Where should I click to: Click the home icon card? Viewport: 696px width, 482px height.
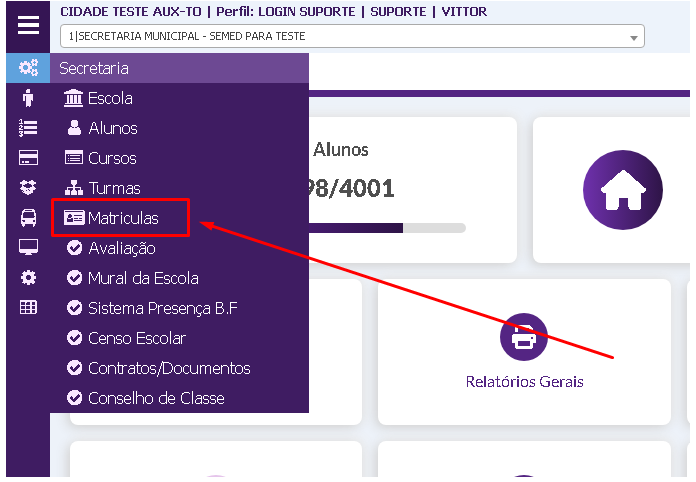pos(622,190)
